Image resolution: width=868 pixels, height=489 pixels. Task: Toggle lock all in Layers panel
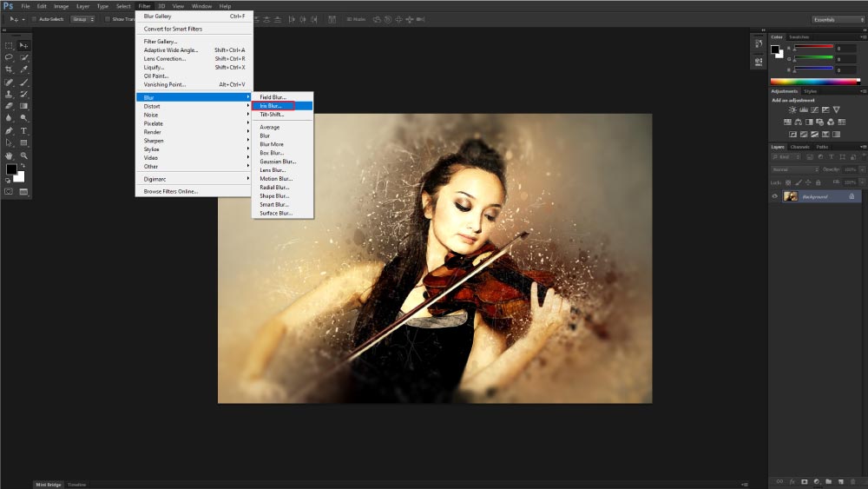[819, 182]
